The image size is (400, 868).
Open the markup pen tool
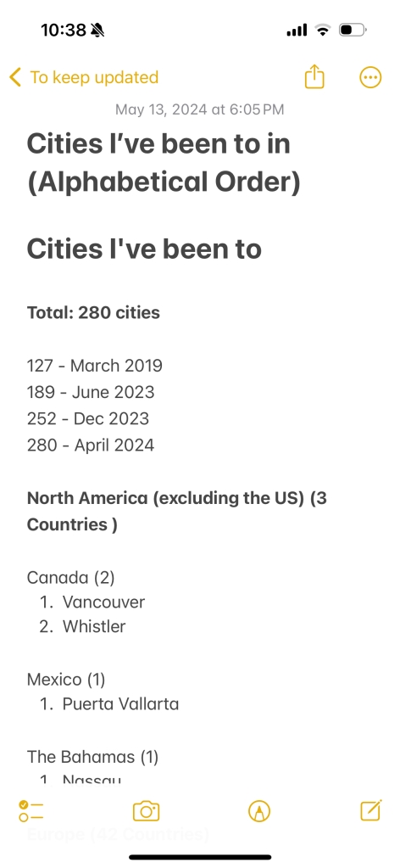click(x=259, y=811)
